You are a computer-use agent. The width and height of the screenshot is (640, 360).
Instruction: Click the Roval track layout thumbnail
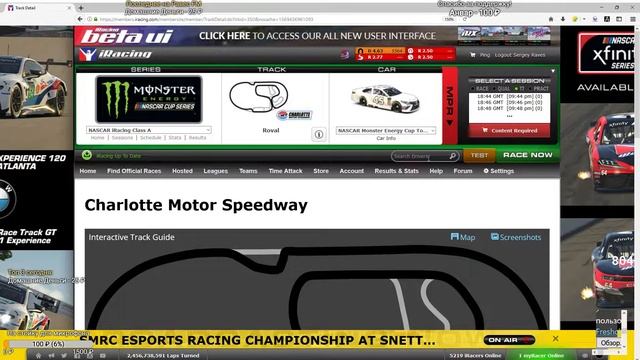259,96
